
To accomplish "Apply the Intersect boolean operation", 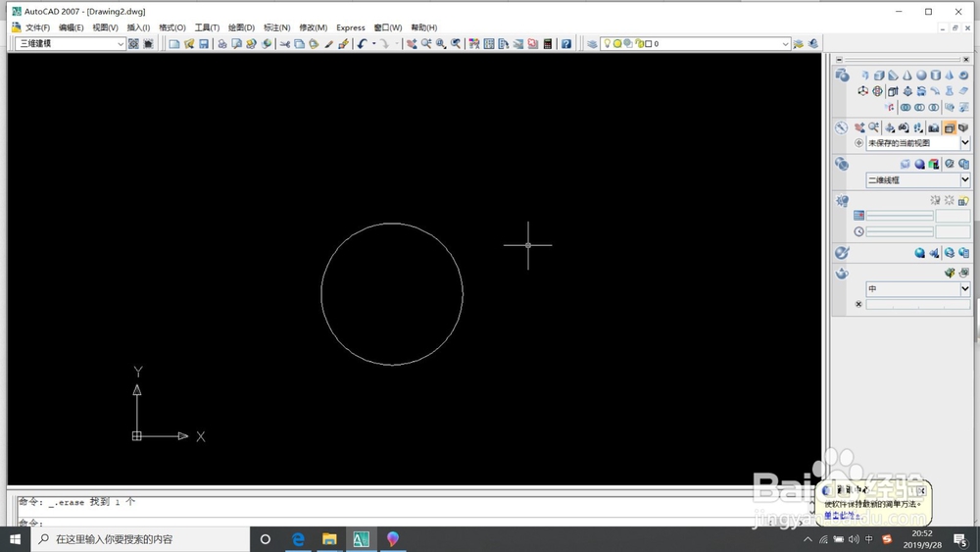I will (x=934, y=107).
